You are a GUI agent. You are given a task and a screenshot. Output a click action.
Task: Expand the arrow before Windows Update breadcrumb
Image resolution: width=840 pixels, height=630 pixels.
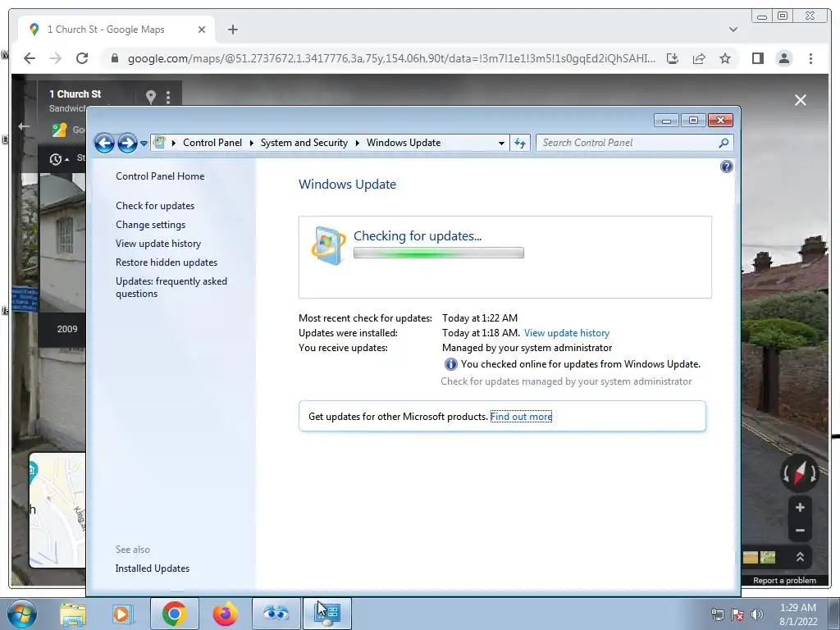pyautogui.click(x=358, y=143)
